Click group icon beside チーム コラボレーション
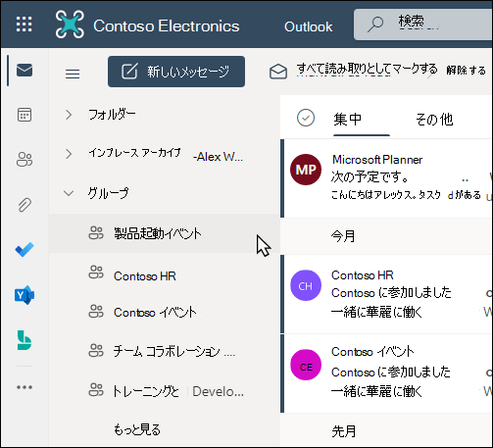 click(x=96, y=351)
